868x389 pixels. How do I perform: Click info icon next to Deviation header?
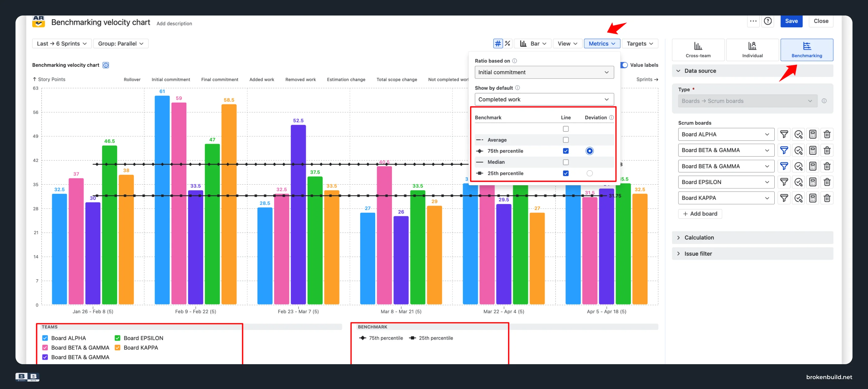click(x=611, y=117)
